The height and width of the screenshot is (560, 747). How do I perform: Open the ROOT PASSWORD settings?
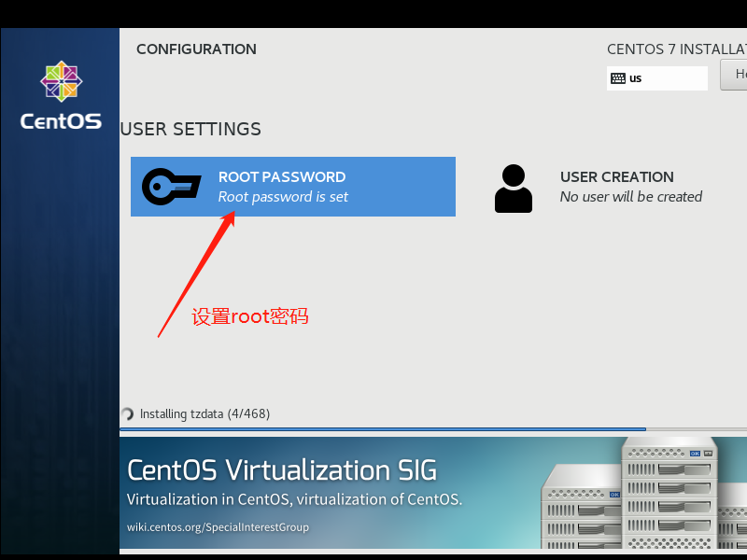pyautogui.click(x=293, y=187)
